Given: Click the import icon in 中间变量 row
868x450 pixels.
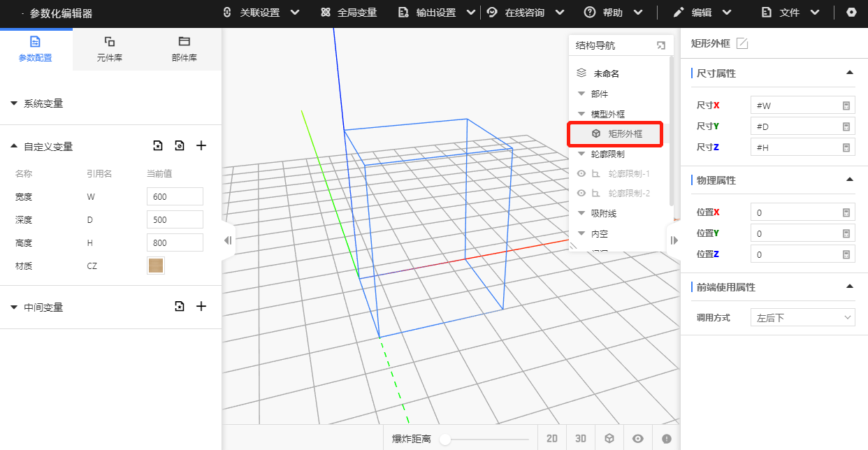Looking at the screenshot, I should [x=180, y=306].
